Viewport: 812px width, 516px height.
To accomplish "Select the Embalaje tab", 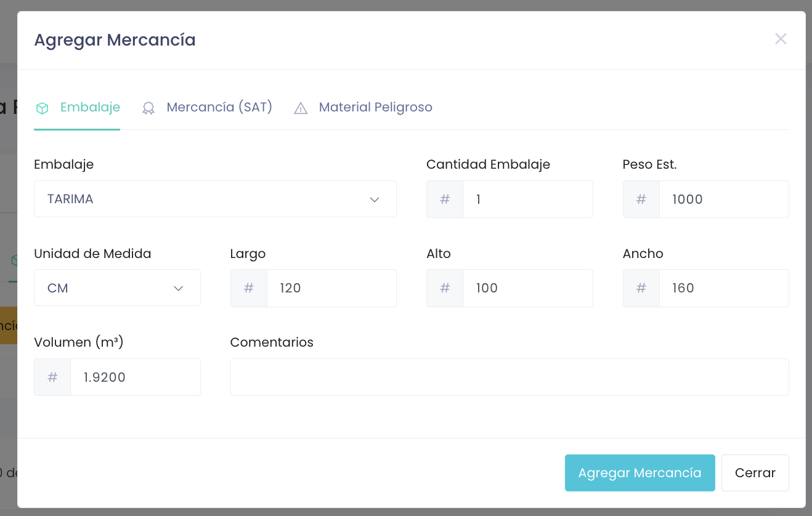I will click(90, 107).
